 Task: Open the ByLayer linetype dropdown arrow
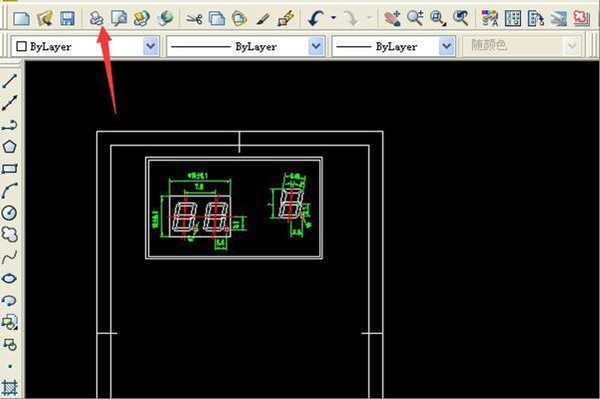pos(316,46)
